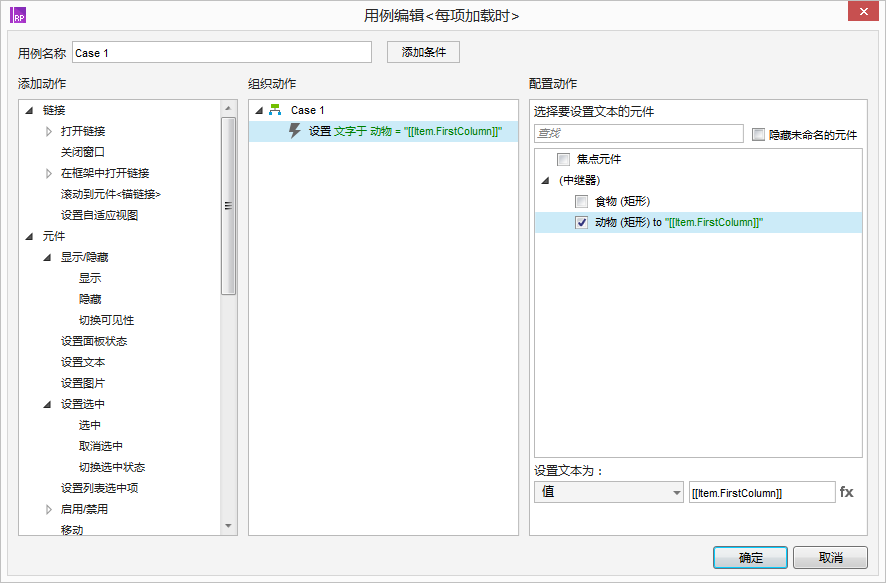Select the 选中 action
The height and width of the screenshot is (583, 886).
(90, 425)
